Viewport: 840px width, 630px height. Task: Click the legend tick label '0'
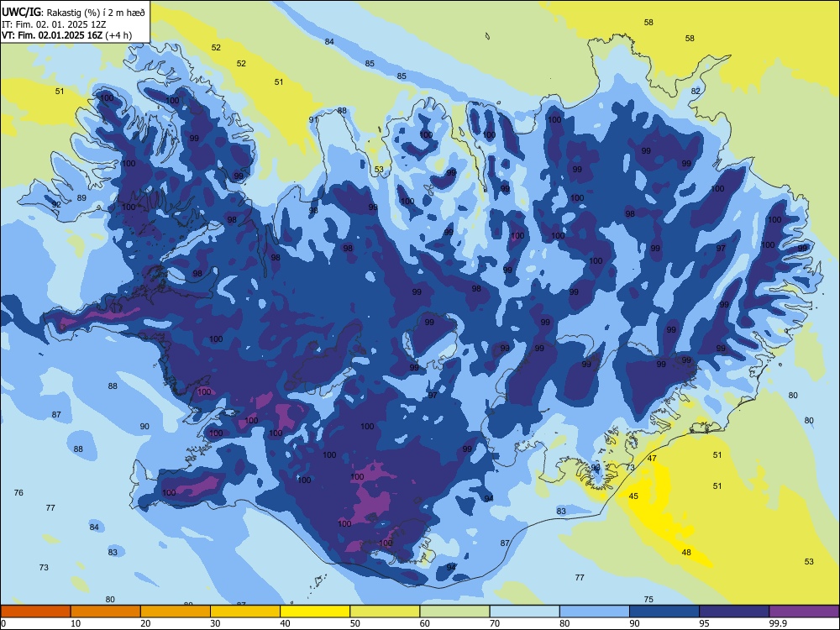coord(3,623)
